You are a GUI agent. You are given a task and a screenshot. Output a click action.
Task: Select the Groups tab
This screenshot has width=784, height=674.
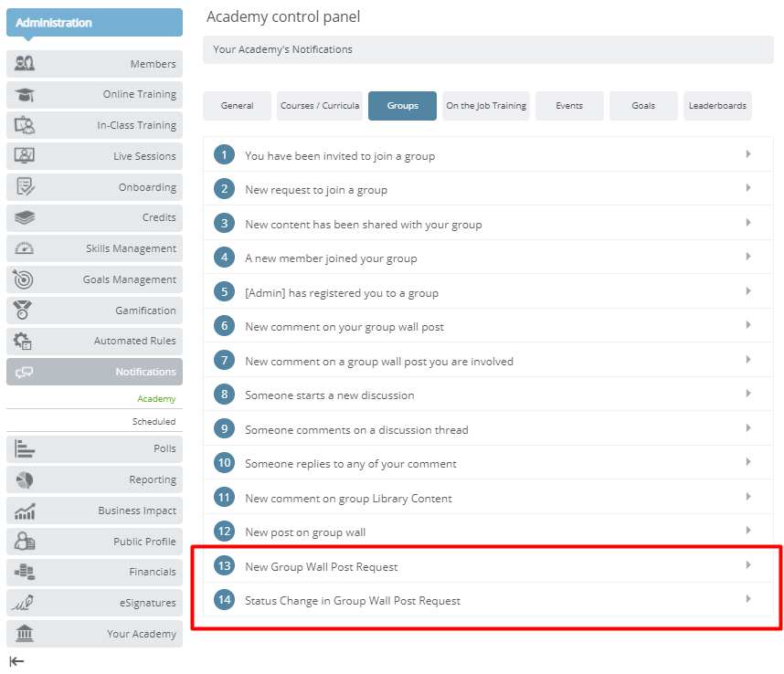402,106
